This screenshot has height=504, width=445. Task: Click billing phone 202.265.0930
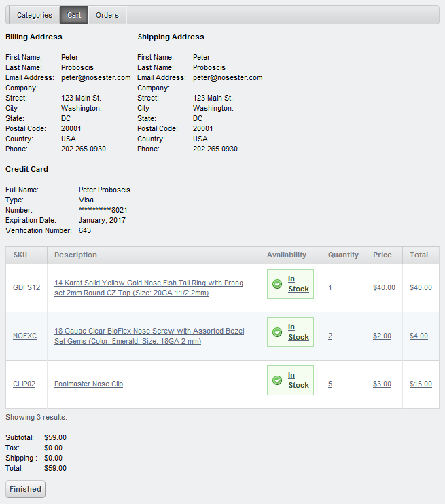(x=84, y=149)
